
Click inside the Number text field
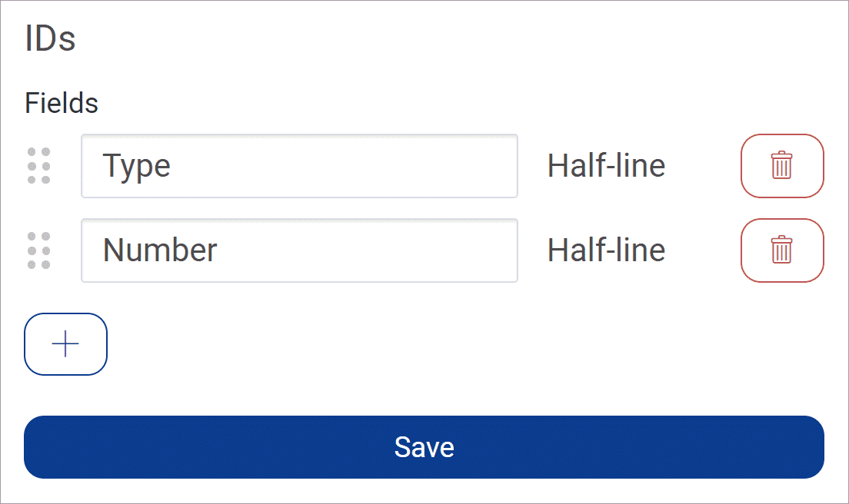299,250
